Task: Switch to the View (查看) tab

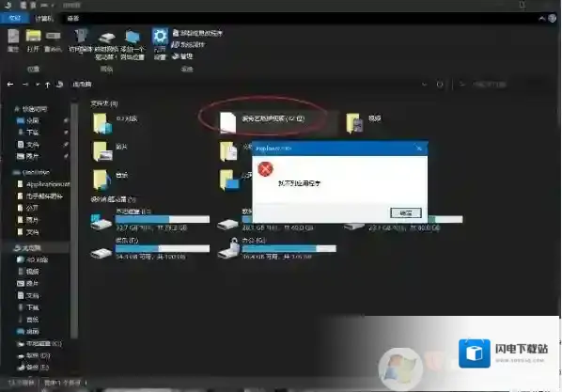Action: pyautogui.click(x=73, y=18)
